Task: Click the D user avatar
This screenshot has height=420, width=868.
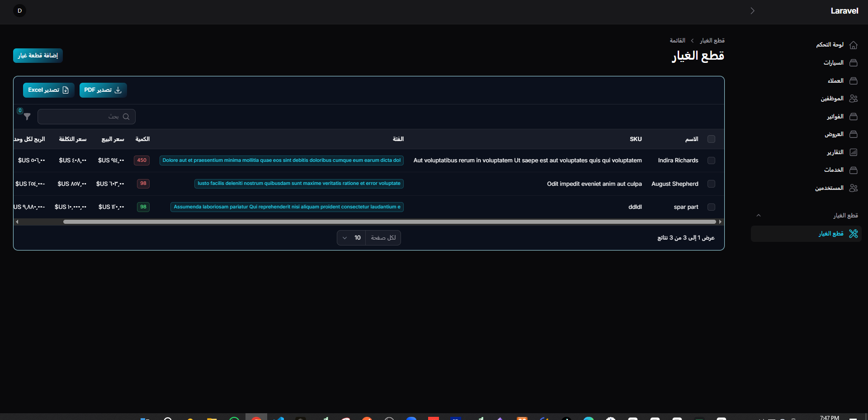Action: (19, 11)
